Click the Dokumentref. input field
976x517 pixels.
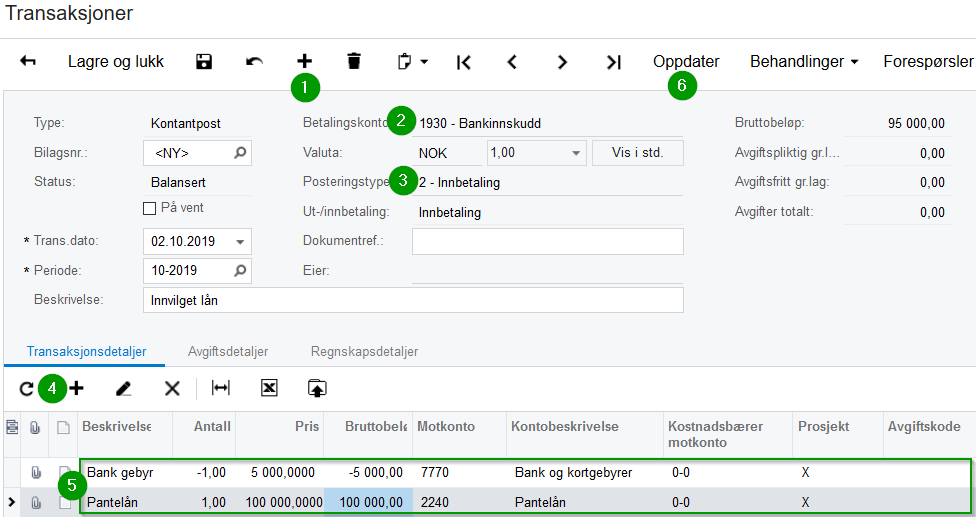(547, 242)
